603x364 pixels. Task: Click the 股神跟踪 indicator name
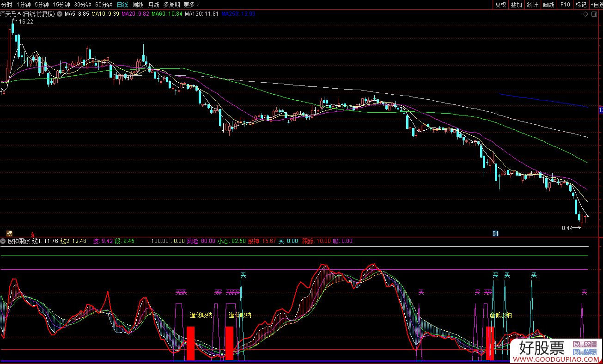tap(18, 241)
